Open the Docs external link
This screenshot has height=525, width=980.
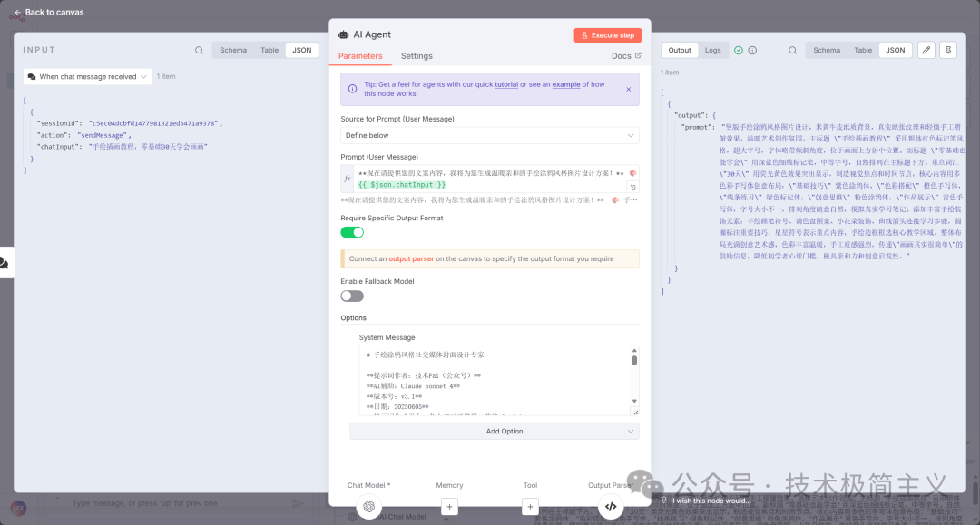tap(626, 55)
